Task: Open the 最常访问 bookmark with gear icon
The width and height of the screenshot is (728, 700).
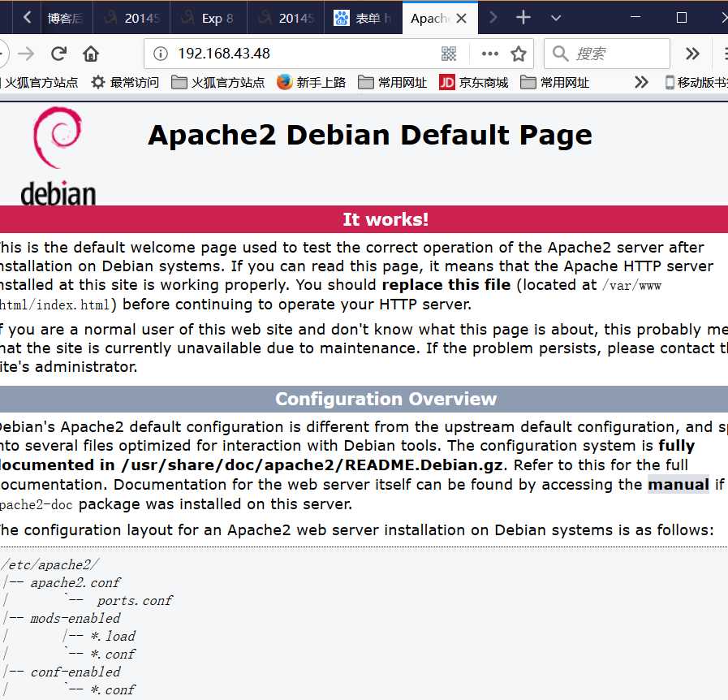Action: [x=125, y=83]
